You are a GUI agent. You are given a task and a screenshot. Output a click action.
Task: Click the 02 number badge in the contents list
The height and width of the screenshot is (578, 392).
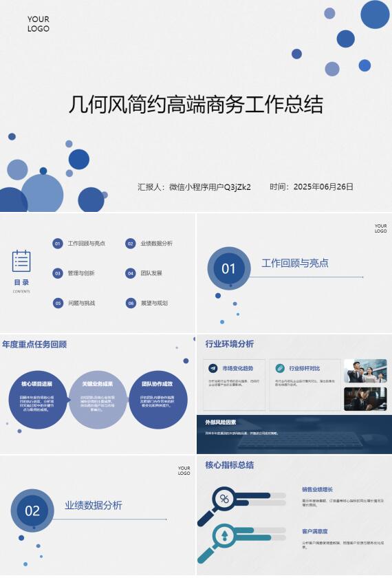pos(131,244)
